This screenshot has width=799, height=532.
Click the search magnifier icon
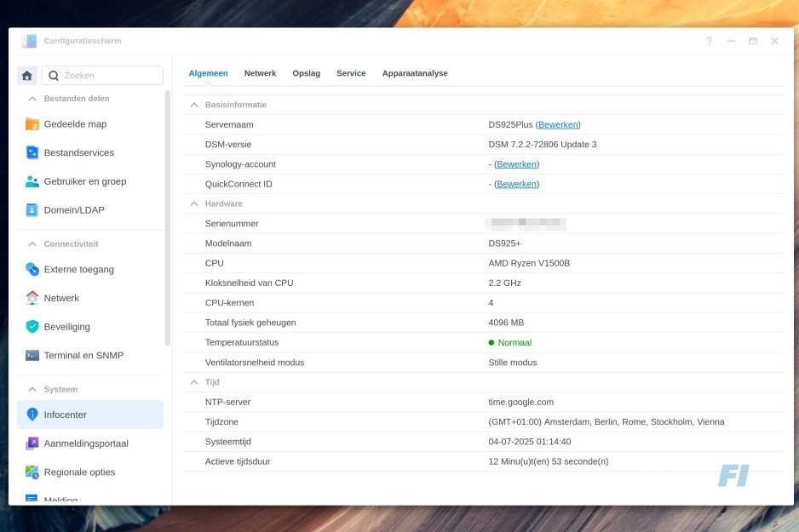click(54, 76)
